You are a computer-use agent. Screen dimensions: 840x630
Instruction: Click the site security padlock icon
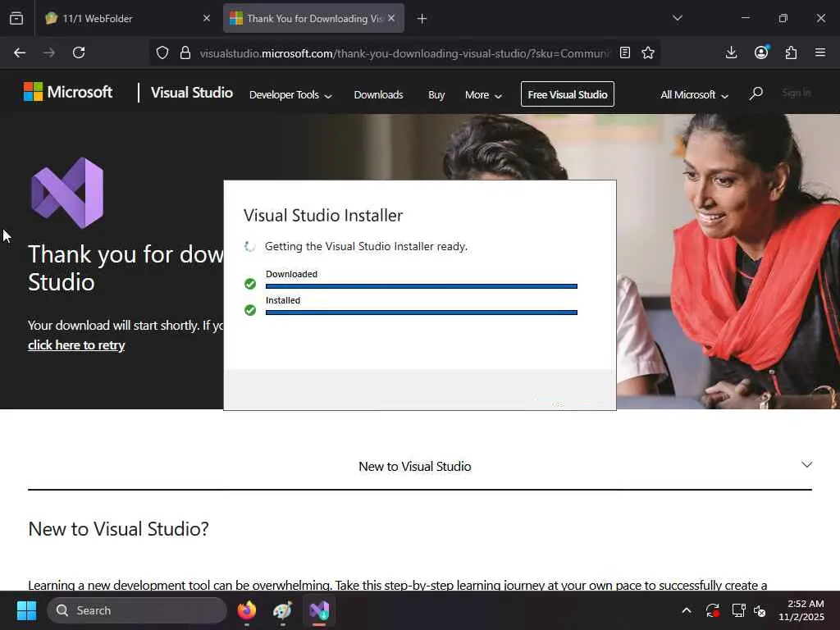tap(185, 52)
